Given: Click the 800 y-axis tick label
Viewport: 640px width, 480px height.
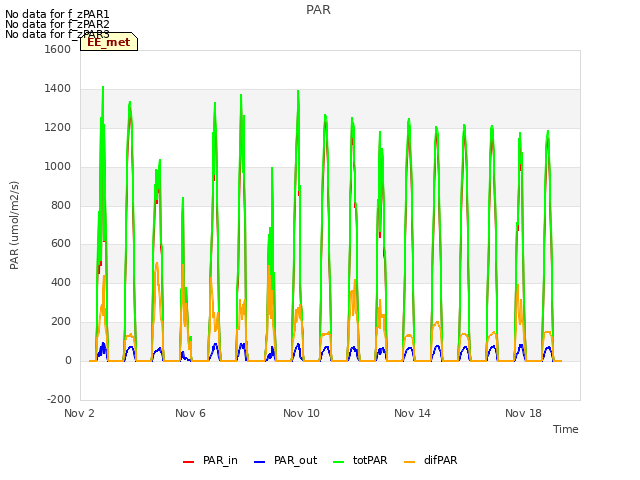Looking at the screenshot, I should 61,205.
